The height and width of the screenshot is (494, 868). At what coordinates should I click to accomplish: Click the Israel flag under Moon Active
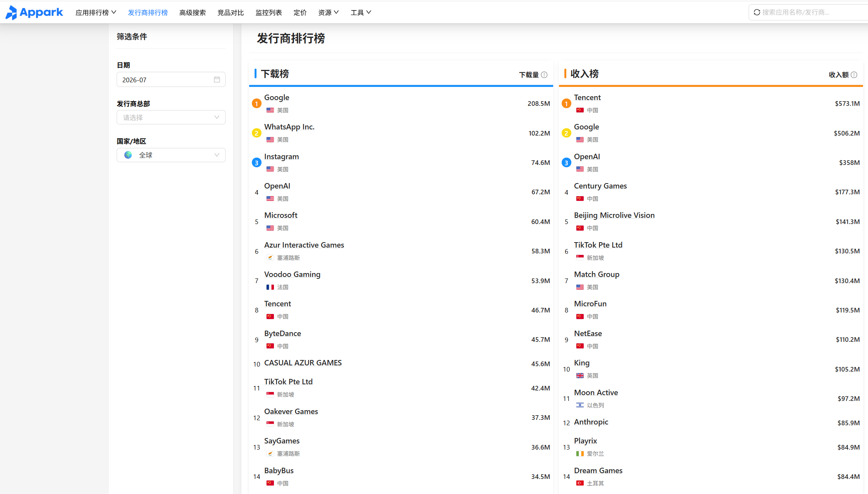coord(580,405)
